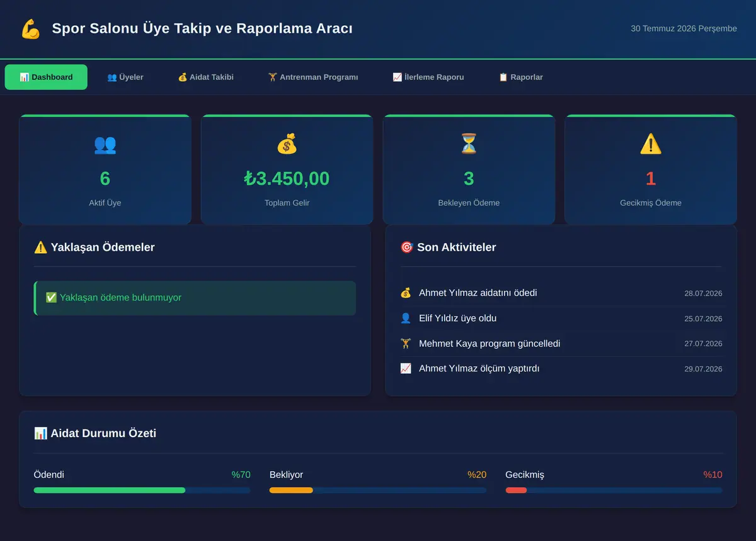Click the %70 Ödendi percentage

click(x=241, y=475)
